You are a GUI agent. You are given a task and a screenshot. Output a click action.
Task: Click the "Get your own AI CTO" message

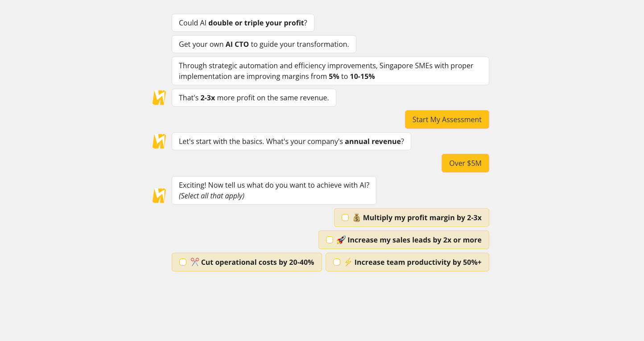click(264, 44)
